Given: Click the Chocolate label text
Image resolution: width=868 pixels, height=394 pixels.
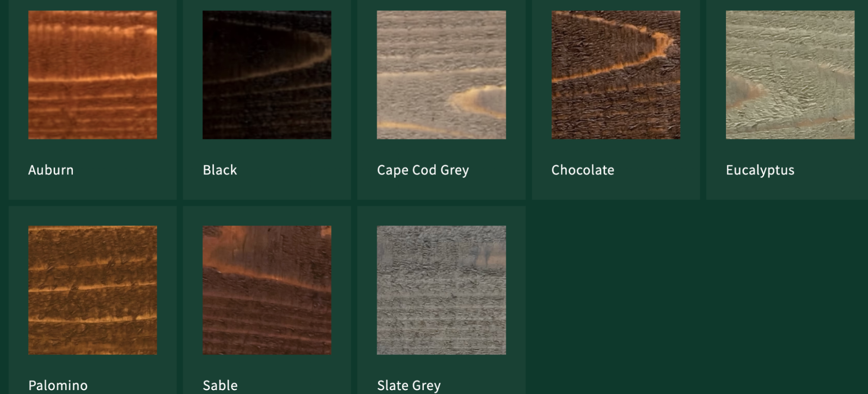Looking at the screenshot, I should pyautogui.click(x=583, y=170).
